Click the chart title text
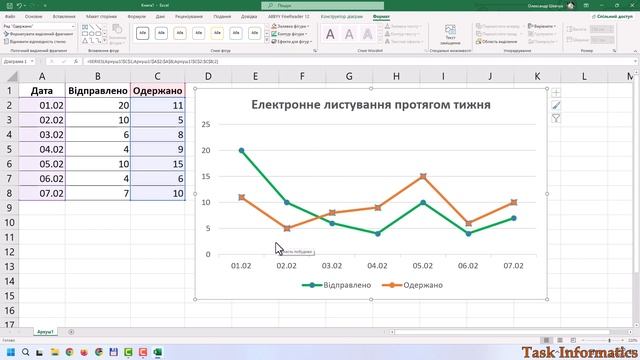 [371, 105]
